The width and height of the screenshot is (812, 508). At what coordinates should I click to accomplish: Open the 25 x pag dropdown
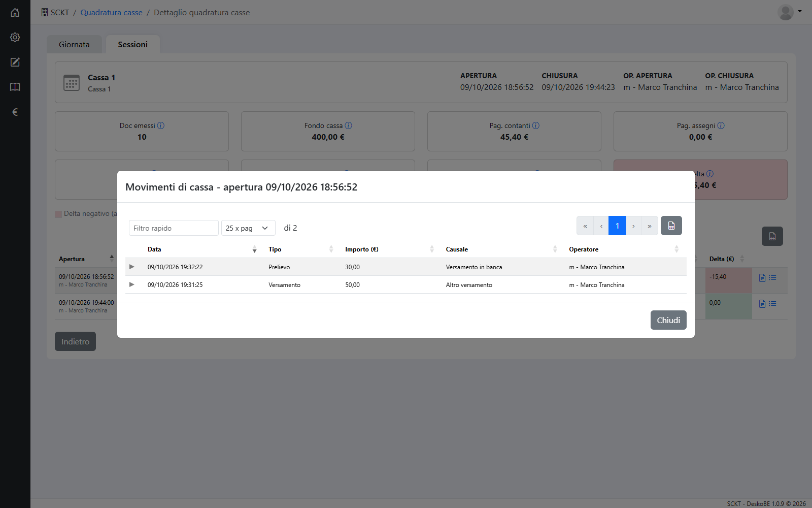click(248, 228)
